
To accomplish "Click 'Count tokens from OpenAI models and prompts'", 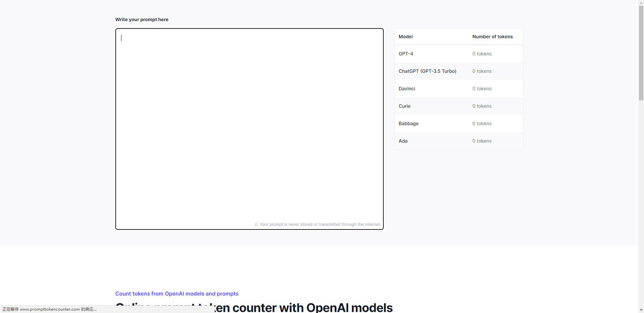I will 177,294.
